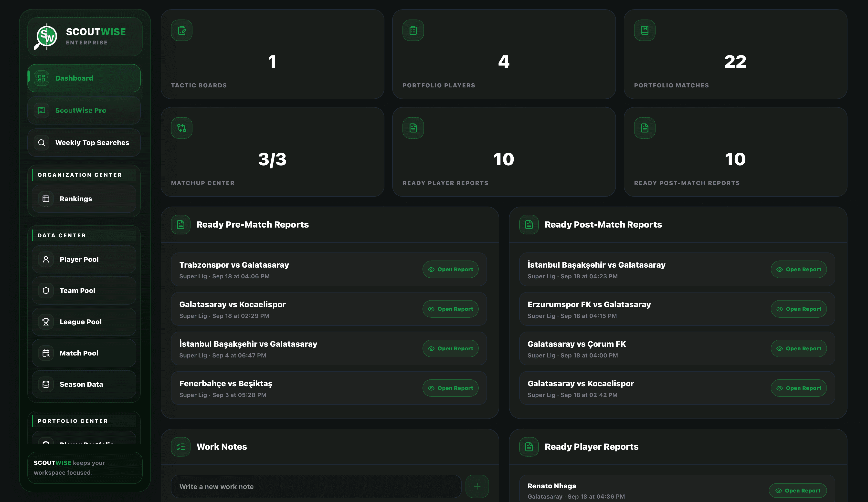
Task: Click the ScoutWise magnifier logo icon
Action: tap(46, 36)
